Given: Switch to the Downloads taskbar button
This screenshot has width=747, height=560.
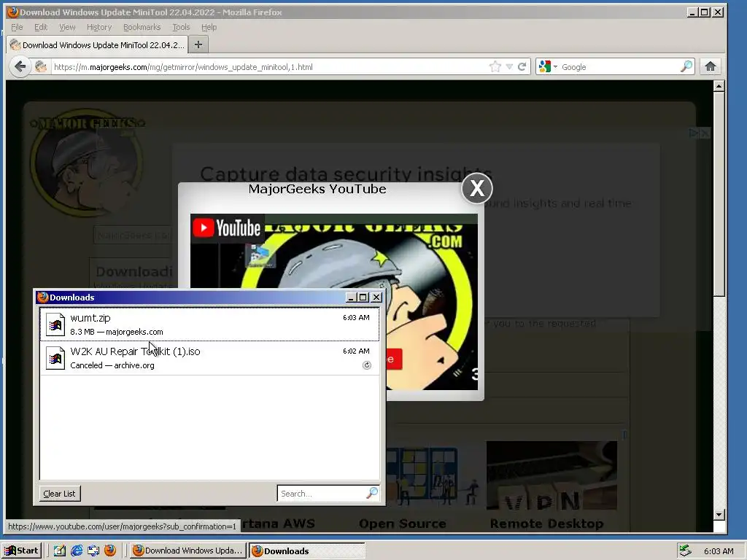Looking at the screenshot, I should click(x=307, y=551).
